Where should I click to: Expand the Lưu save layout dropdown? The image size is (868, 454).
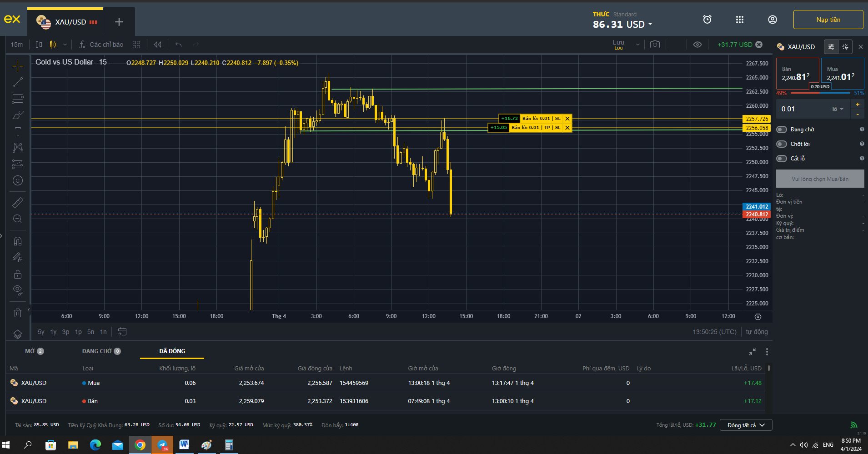click(x=638, y=45)
